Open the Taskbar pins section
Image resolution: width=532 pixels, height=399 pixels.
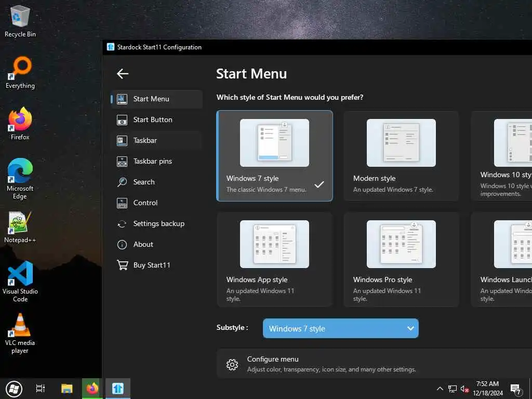click(x=157, y=162)
